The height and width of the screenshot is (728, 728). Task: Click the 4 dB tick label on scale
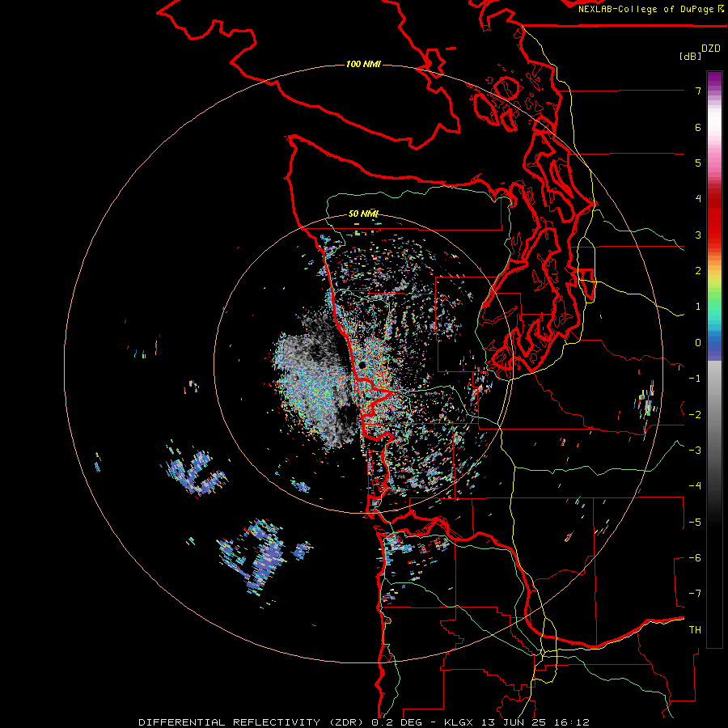tap(698, 199)
